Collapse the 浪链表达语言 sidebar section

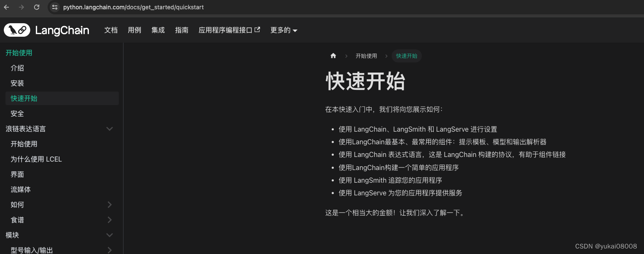pyautogui.click(x=110, y=129)
